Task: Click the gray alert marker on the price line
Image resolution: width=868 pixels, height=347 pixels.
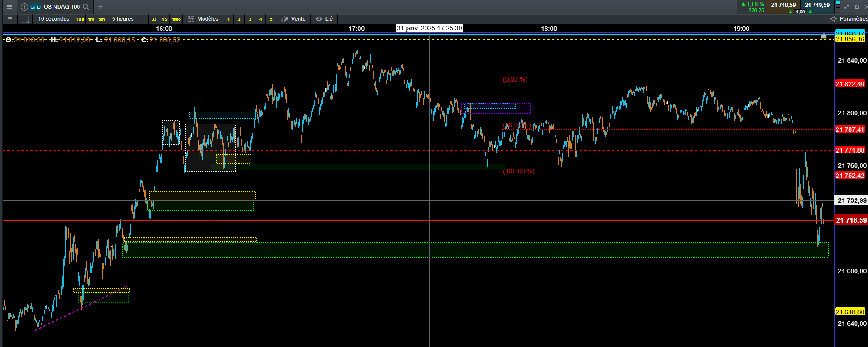Action: [824, 36]
